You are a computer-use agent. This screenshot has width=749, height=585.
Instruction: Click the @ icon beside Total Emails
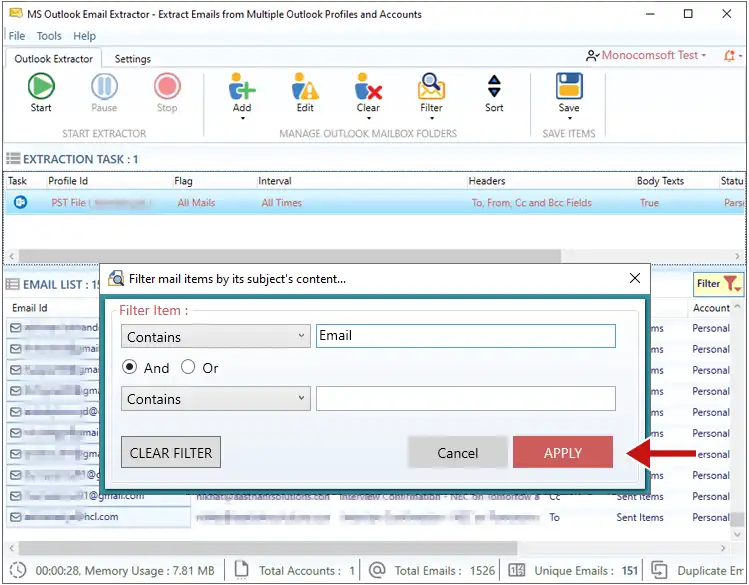pos(377,570)
